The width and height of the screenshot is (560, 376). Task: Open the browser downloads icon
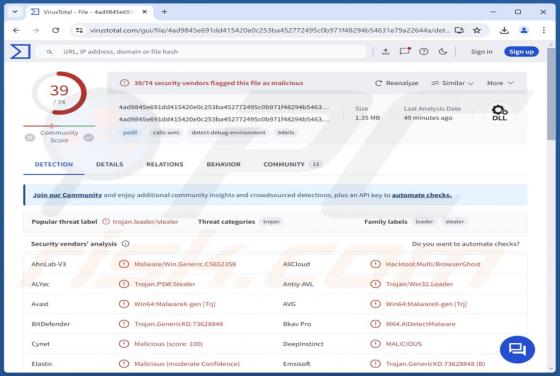[504, 30]
